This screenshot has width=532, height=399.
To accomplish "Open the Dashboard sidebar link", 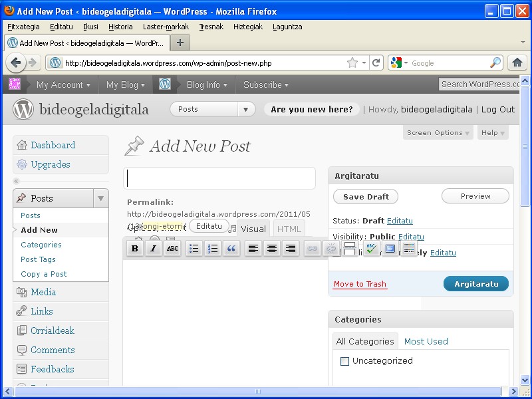I will coord(53,145).
